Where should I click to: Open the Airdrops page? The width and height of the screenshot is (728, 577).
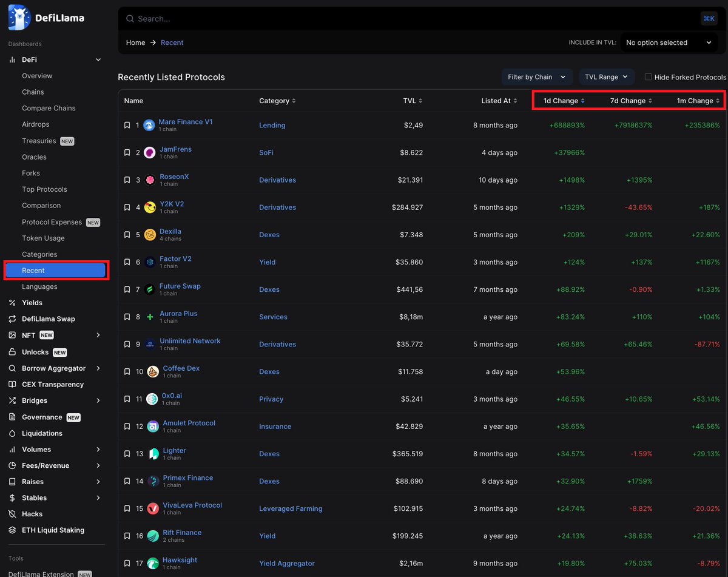36,124
